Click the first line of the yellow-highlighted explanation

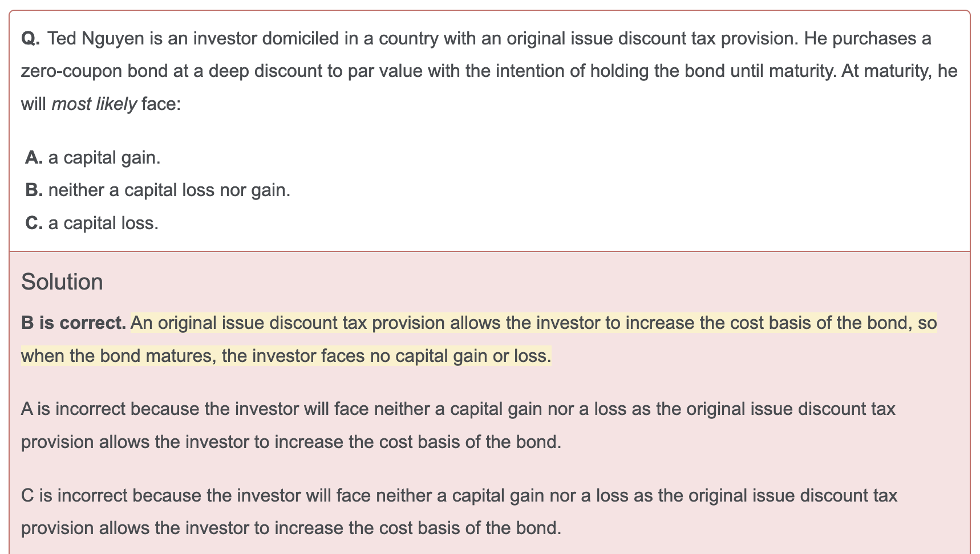click(534, 323)
